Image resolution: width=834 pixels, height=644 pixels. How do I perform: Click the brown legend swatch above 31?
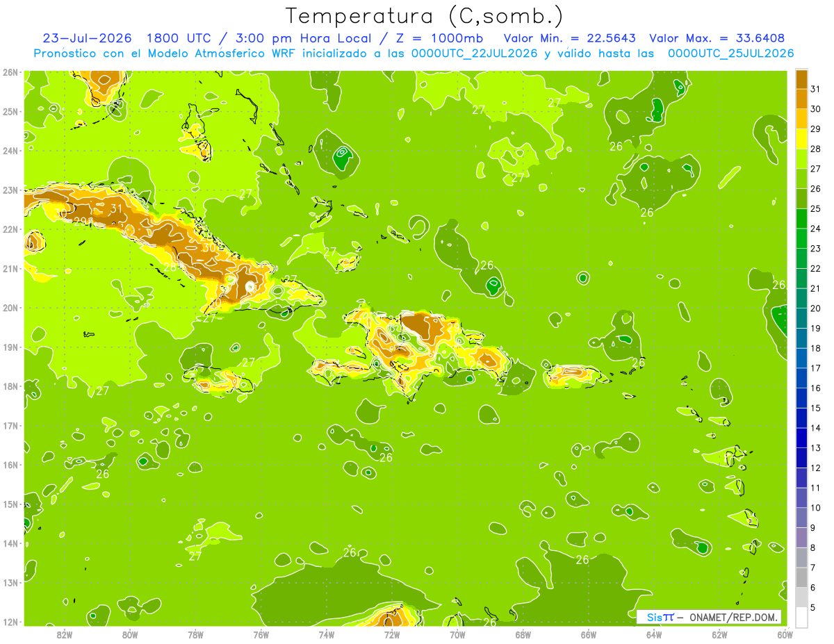point(801,79)
